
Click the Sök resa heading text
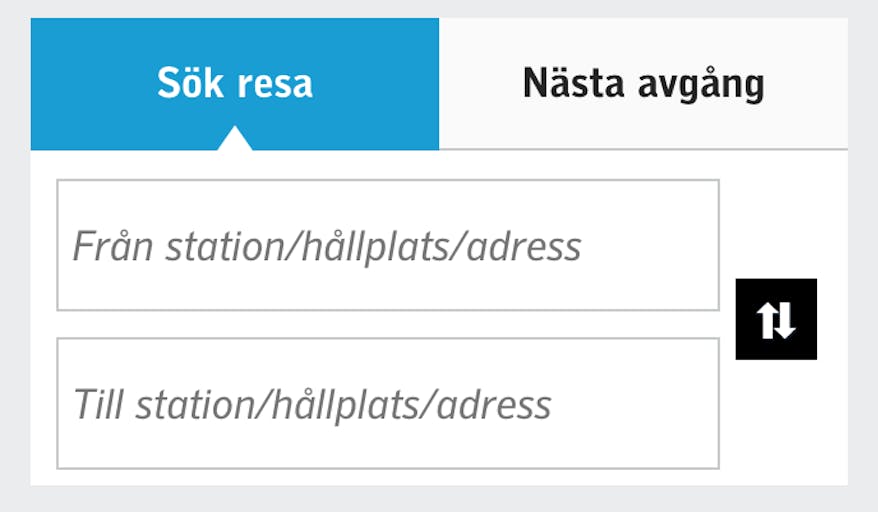[235, 84]
